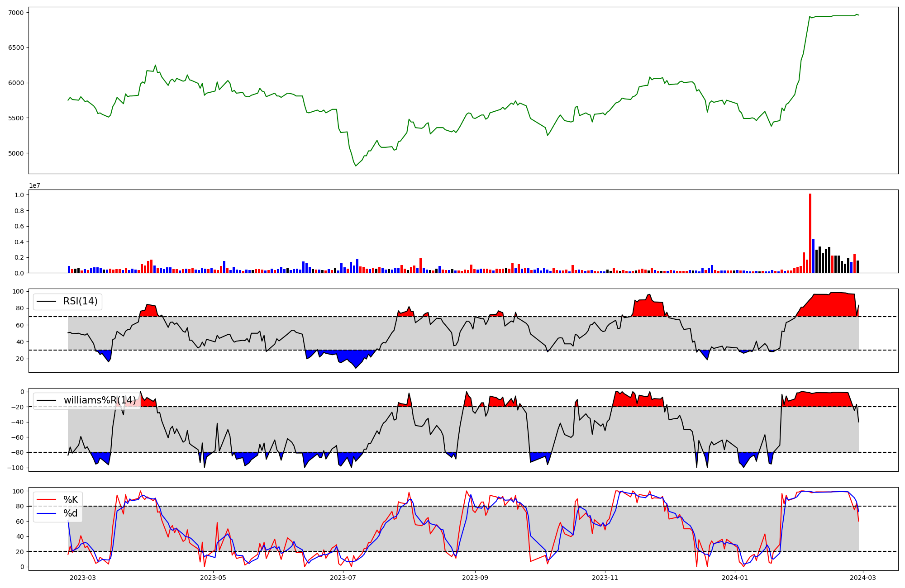Click the 2024-01 x-axis date label

[x=735, y=578]
